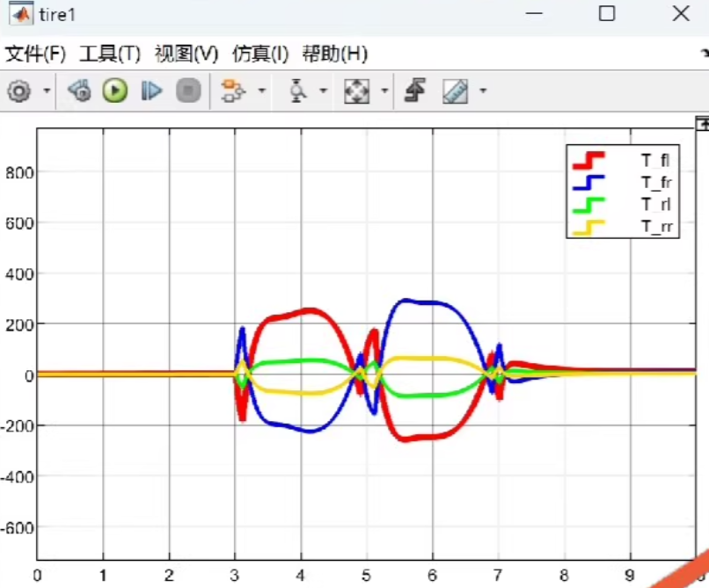709x588 pixels.
Task: Expand the scale axes dropdown arrow
Action: coord(384,91)
